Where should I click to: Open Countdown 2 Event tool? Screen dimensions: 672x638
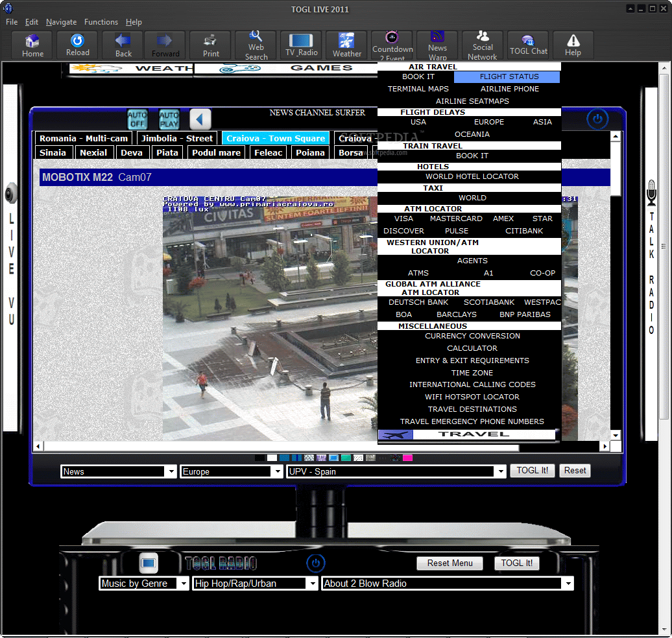coord(392,45)
